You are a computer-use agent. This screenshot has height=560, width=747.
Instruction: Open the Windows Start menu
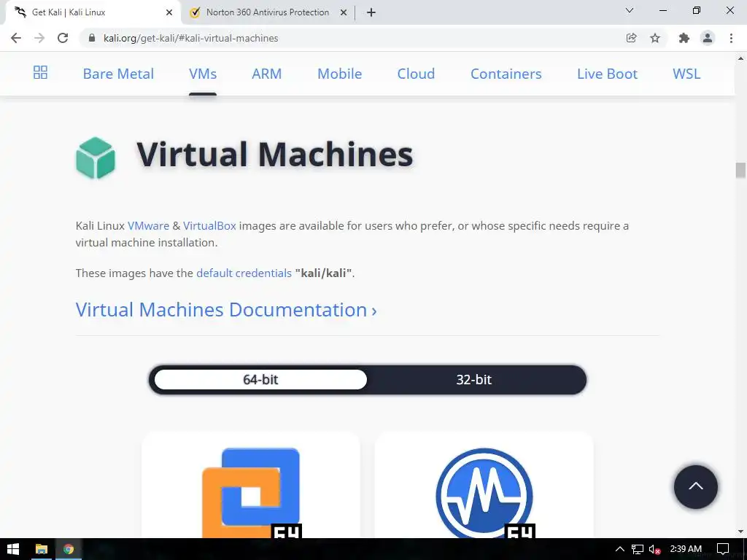(x=13, y=549)
